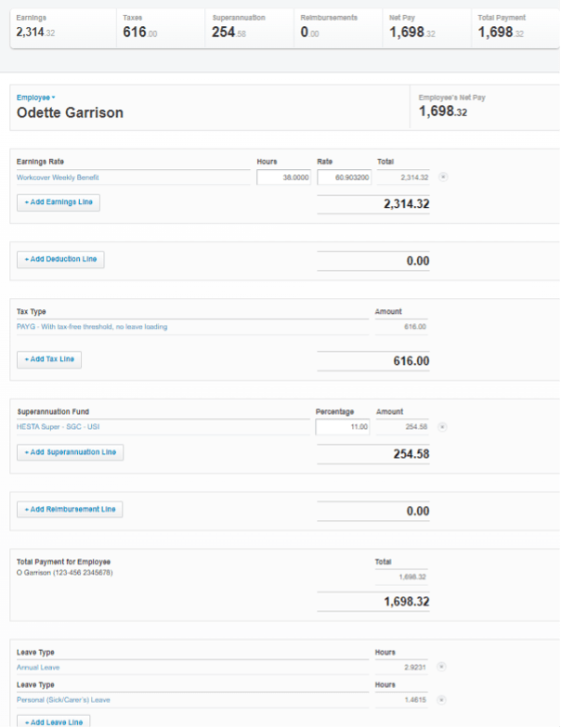The height and width of the screenshot is (728, 561).
Task: Add a reimbursement line
Action: [x=70, y=509]
